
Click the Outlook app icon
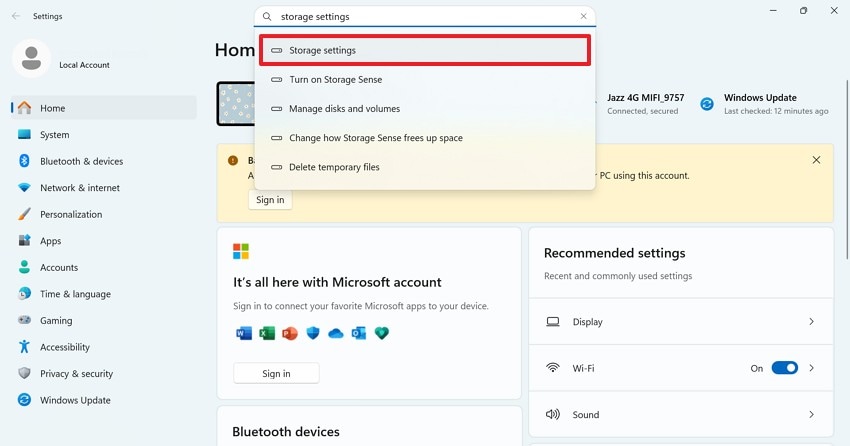[359, 333]
